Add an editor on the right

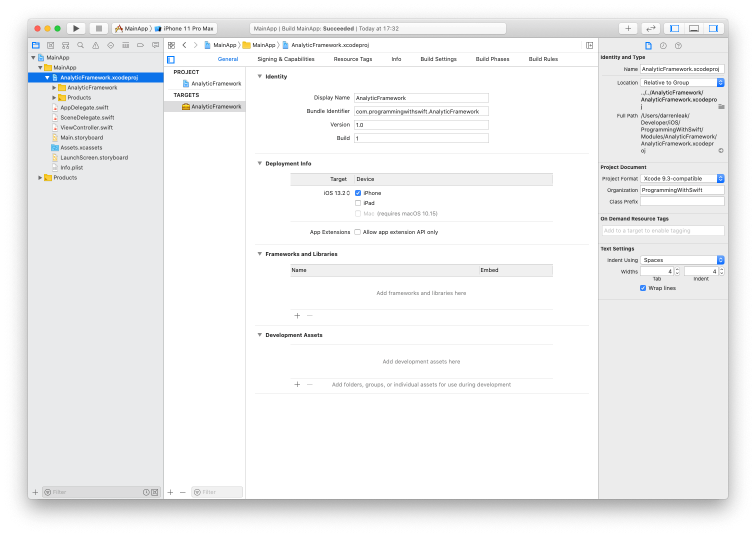pyautogui.click(x=589, y=45)
